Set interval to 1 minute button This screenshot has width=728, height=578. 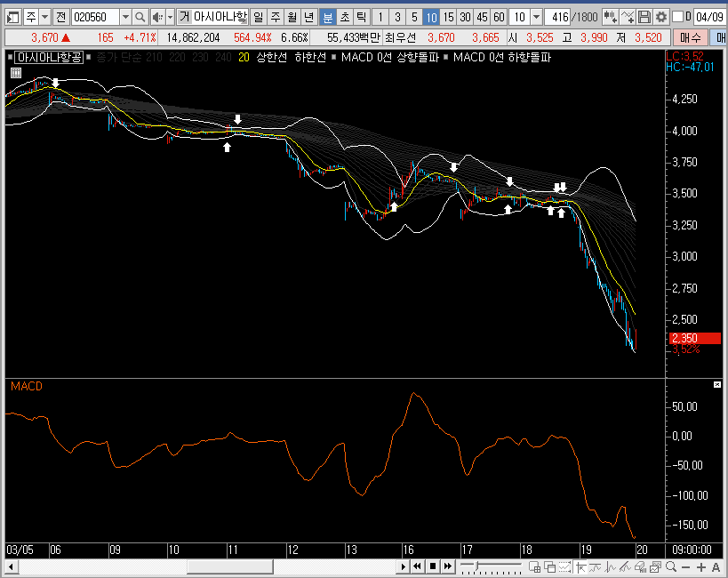pos(380,18)
